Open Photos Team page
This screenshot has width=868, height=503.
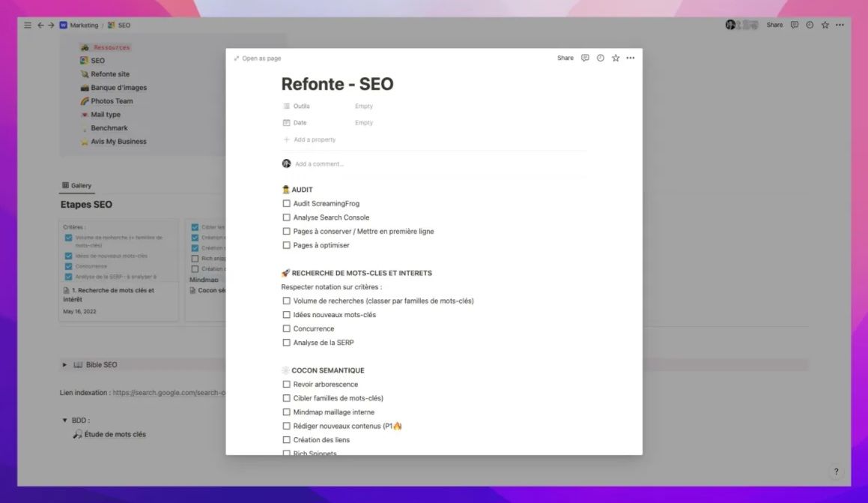click(x=112, y=100)
